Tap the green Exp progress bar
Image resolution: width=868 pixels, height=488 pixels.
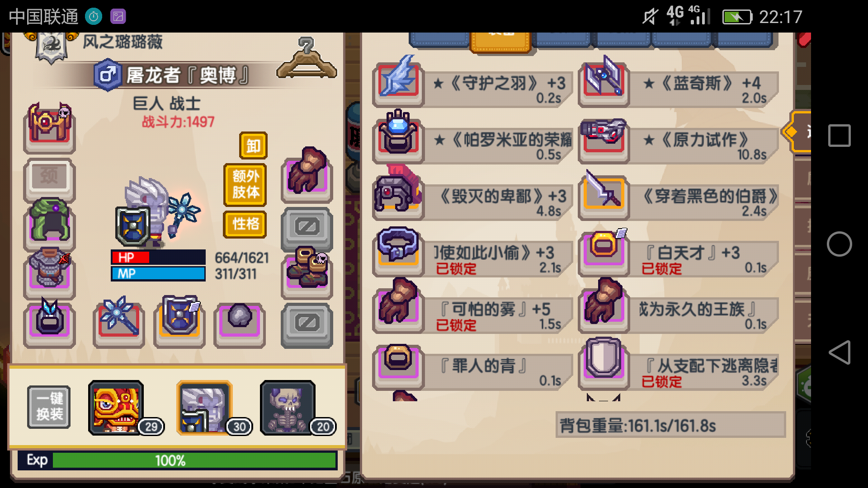coord(194,460)
